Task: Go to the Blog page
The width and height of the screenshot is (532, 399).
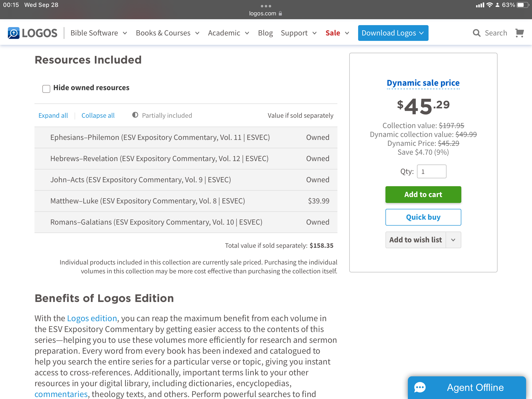Action: pyautogui.click(x=265, y=33)
